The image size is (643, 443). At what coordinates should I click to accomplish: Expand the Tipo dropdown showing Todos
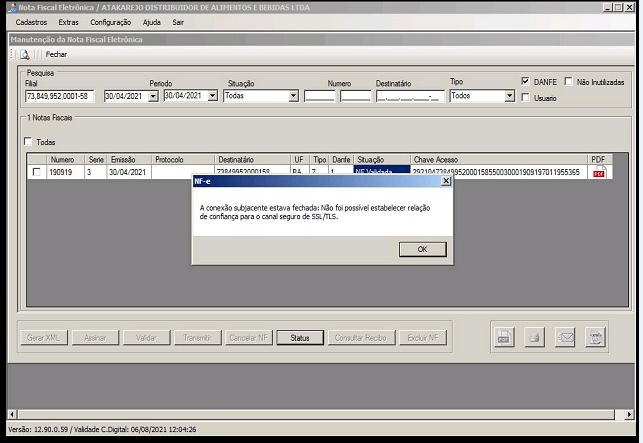[x=509, y=96]
